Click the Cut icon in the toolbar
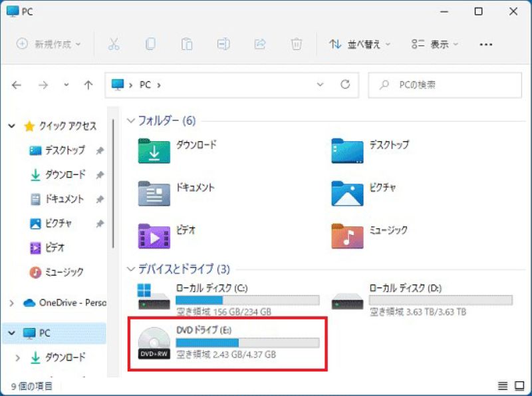This screenshot has width=532, height=396. 114,44
